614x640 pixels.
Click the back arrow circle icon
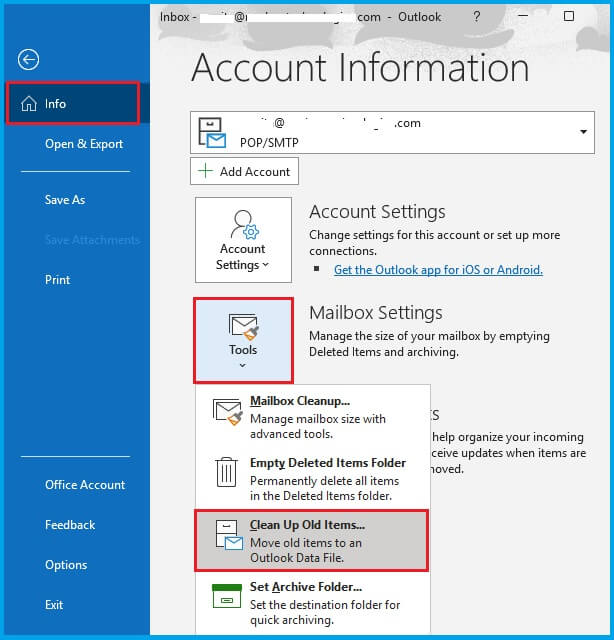coord(28,60)
